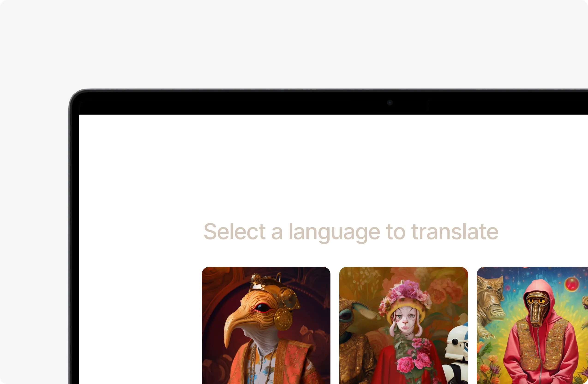Click the red orb in the starry sky
The height and width of the screenshot is (384, 588).
click(572, 284)
